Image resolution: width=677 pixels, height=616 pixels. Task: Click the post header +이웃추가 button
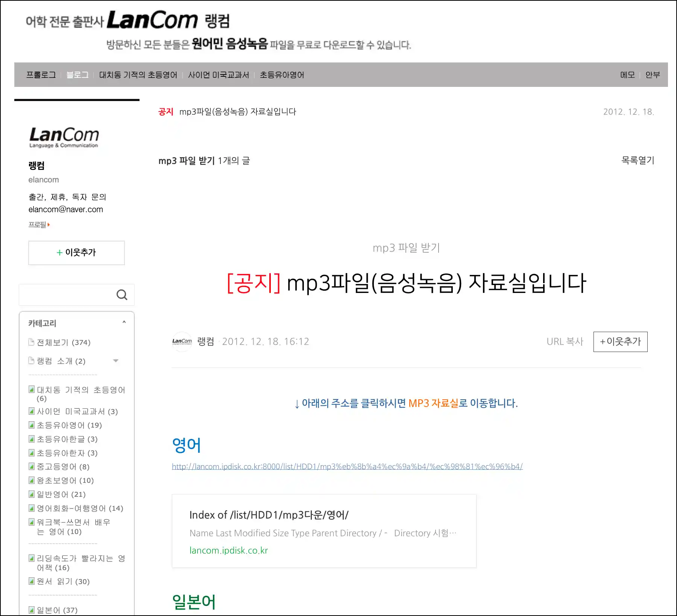coord(621,341)
